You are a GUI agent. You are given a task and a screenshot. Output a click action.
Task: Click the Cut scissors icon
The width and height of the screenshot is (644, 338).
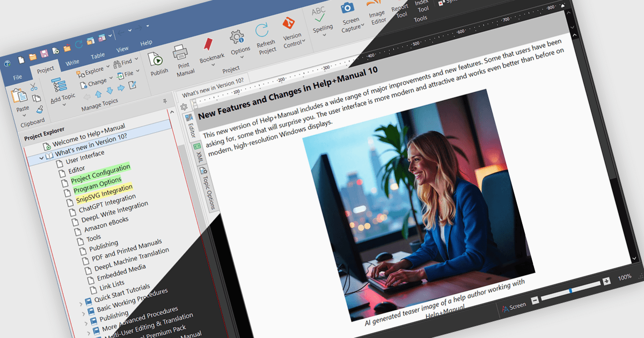33,87
